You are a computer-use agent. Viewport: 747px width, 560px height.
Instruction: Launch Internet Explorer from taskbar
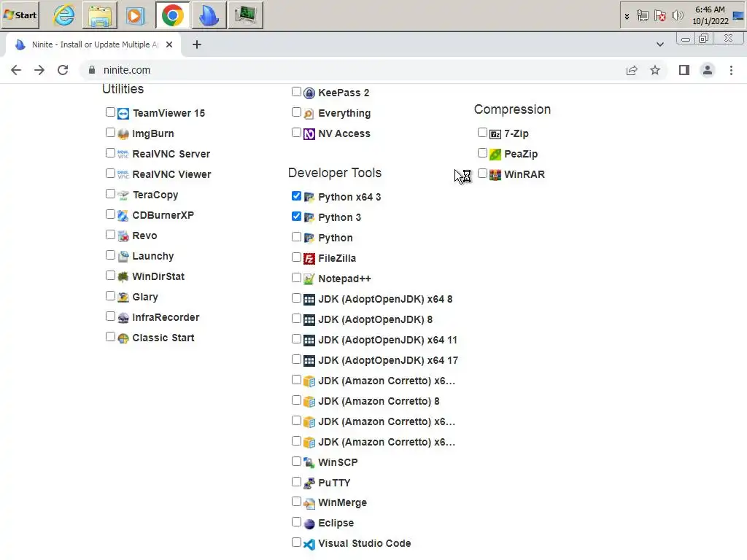click(x=64, y=15)
